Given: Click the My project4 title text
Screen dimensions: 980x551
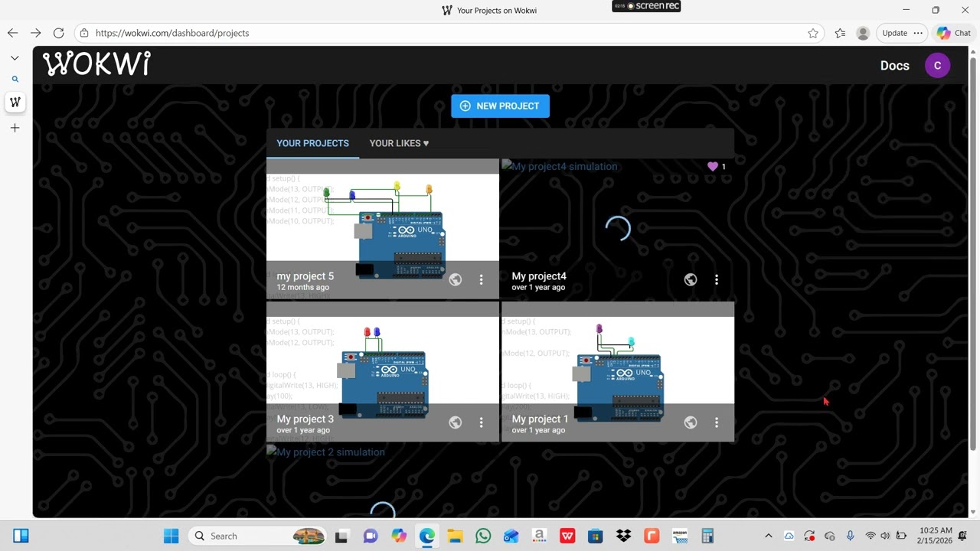Looking at the screenshot, I should tap(539, 276).
